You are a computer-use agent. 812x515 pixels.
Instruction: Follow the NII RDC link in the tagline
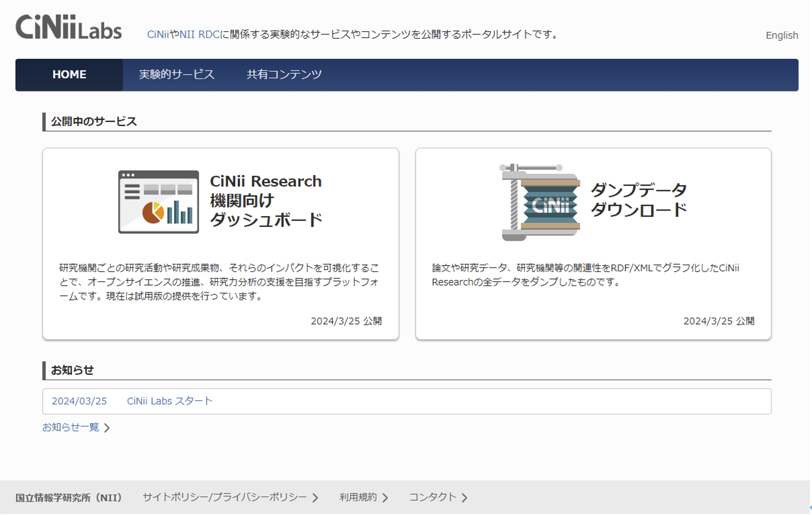(x=199, y=34)
